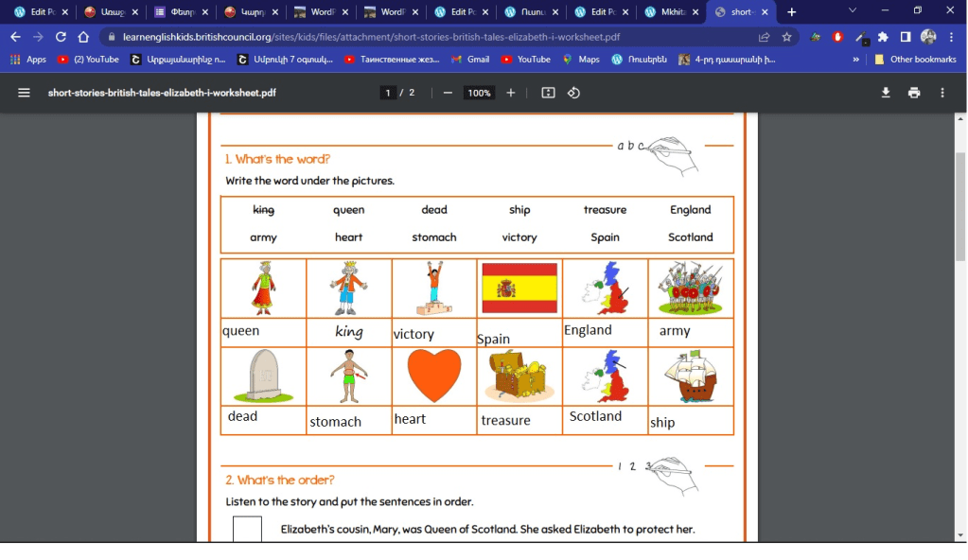Open the PDF sidebar menu (hamburger icon)
The width and height of the screenshot is (968, 560).
pyautogui.click(x=24, y=93)
